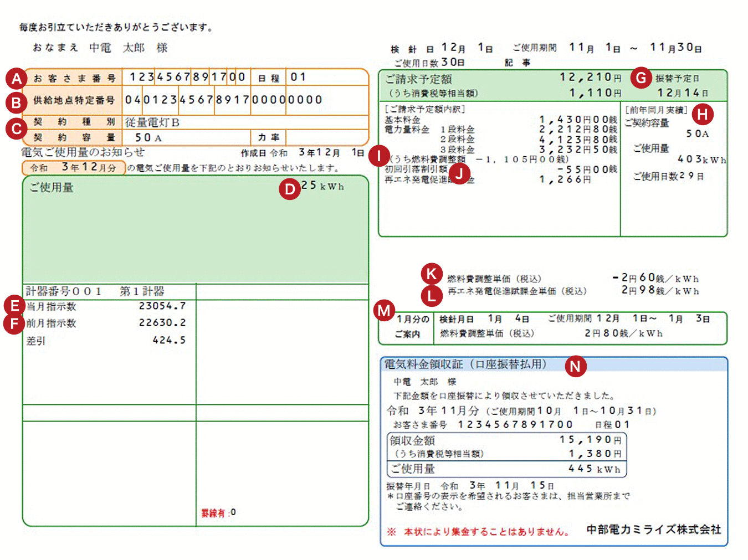Click 'ご使用日数29日' in last year's results
Screen dimensions: 748x560
pos(669,176)
